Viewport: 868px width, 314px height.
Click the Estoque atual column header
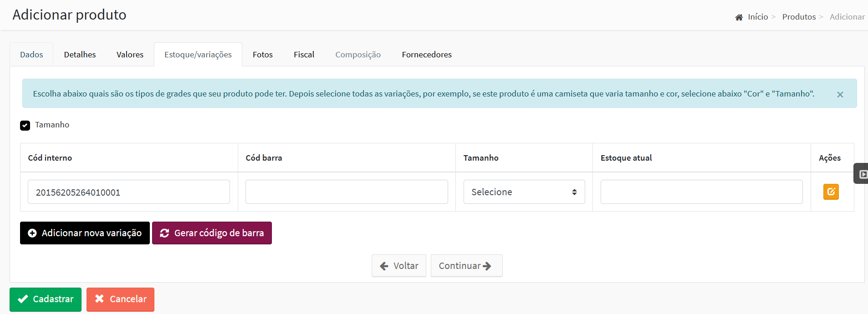click(626, 158)
